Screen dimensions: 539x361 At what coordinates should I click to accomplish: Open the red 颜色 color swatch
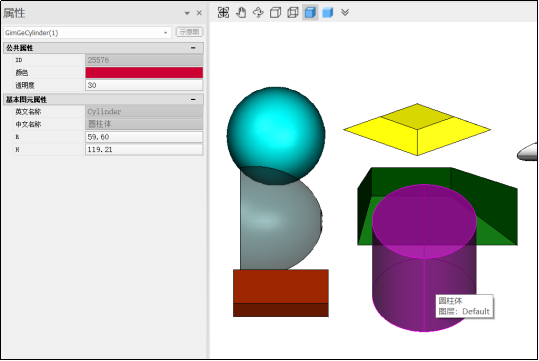coord(144,73)
